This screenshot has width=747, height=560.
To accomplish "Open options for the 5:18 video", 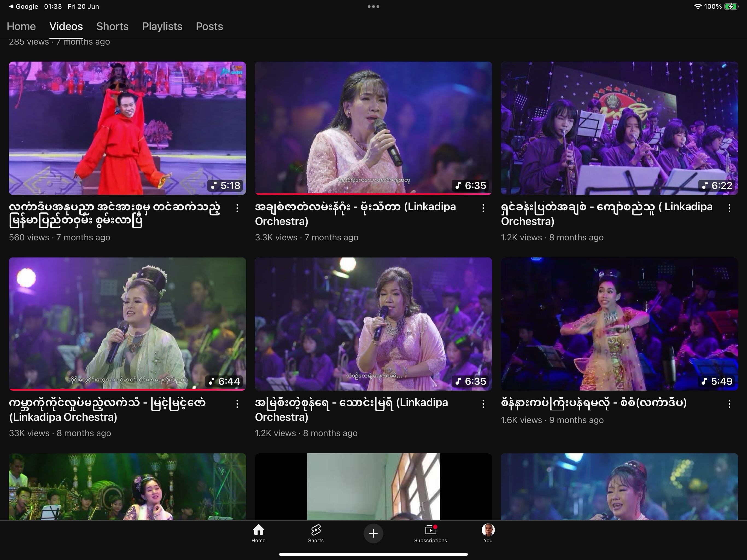I will (x=237, y=208).
